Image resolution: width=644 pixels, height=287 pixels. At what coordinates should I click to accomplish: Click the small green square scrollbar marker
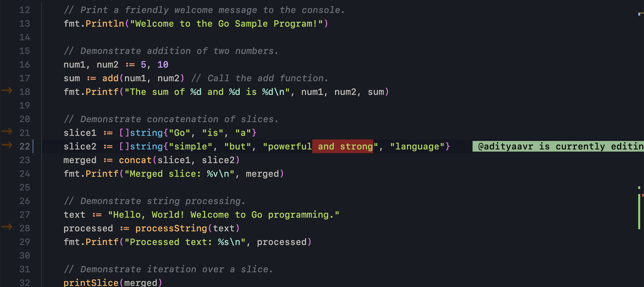[x=639, y=188]
